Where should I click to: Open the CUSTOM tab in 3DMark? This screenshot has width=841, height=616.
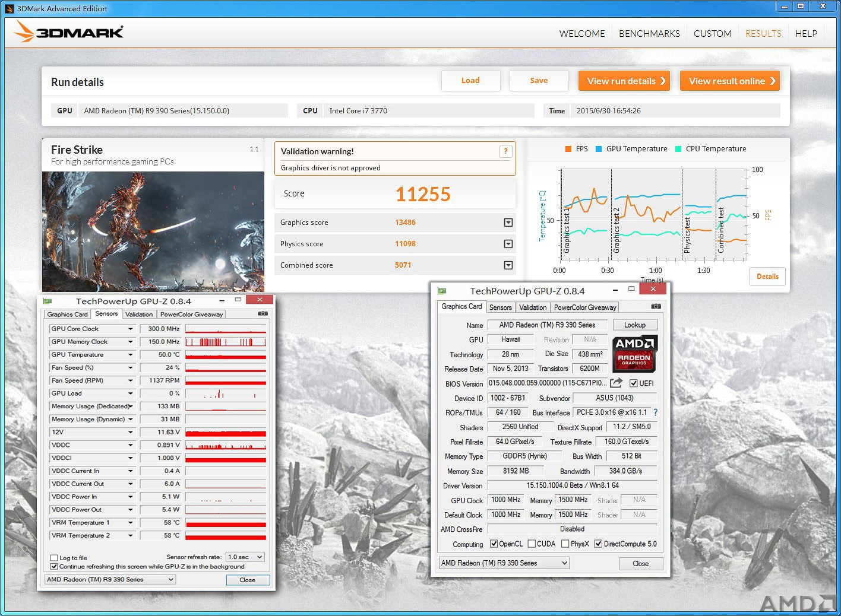coord(712,34)
